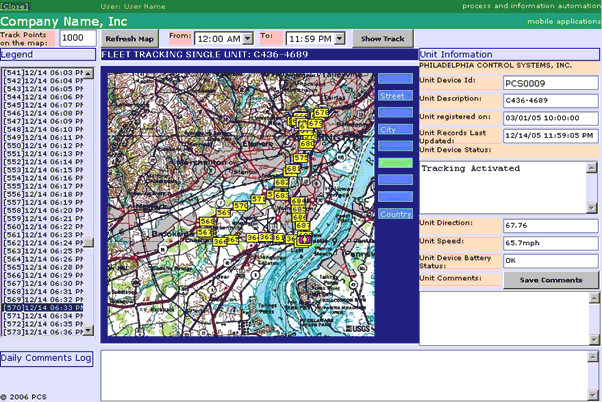Image resolution: width=602 pixels, height=402 pixels.
Task: Click the Refresh Map button
Action: 130,39
